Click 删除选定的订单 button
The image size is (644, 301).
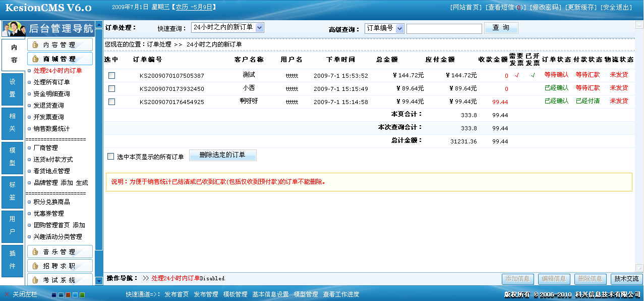click(222, 155)
